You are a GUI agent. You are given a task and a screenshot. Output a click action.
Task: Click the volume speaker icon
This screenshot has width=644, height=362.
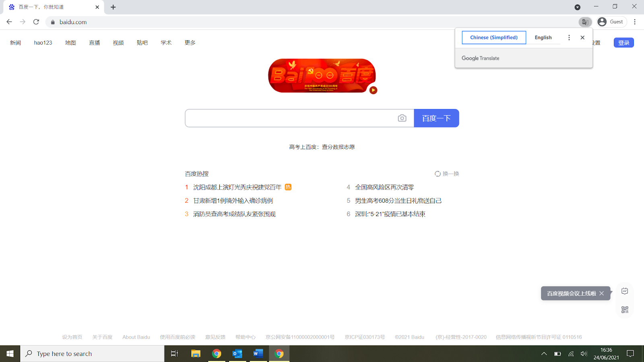coord(584,354)
